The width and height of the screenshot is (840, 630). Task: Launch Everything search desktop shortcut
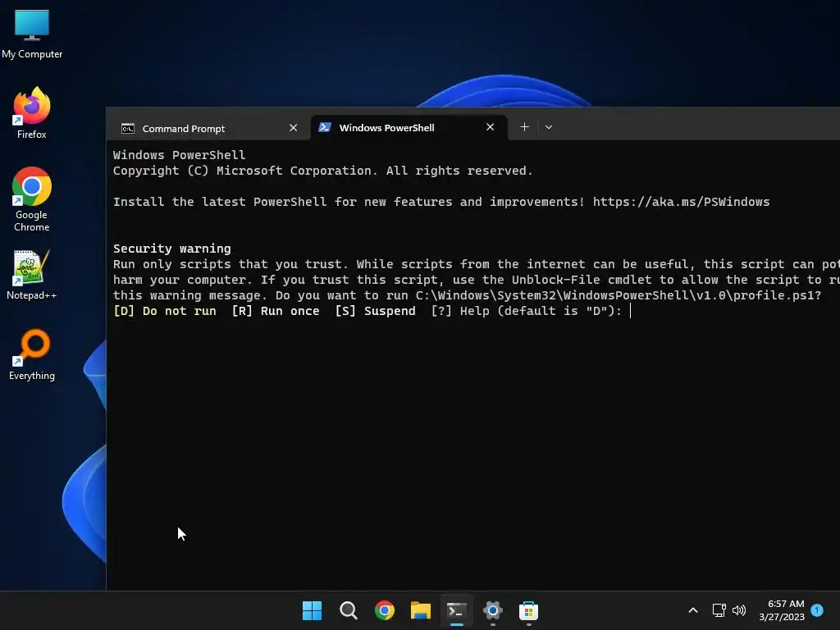tap(32, 354)
